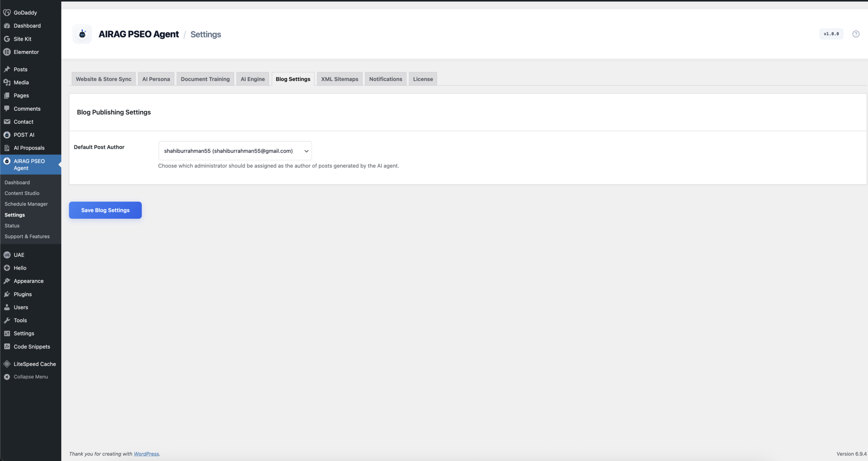Select the Blog Settings tab
This screenshot has width=868, height=461.
293,79
